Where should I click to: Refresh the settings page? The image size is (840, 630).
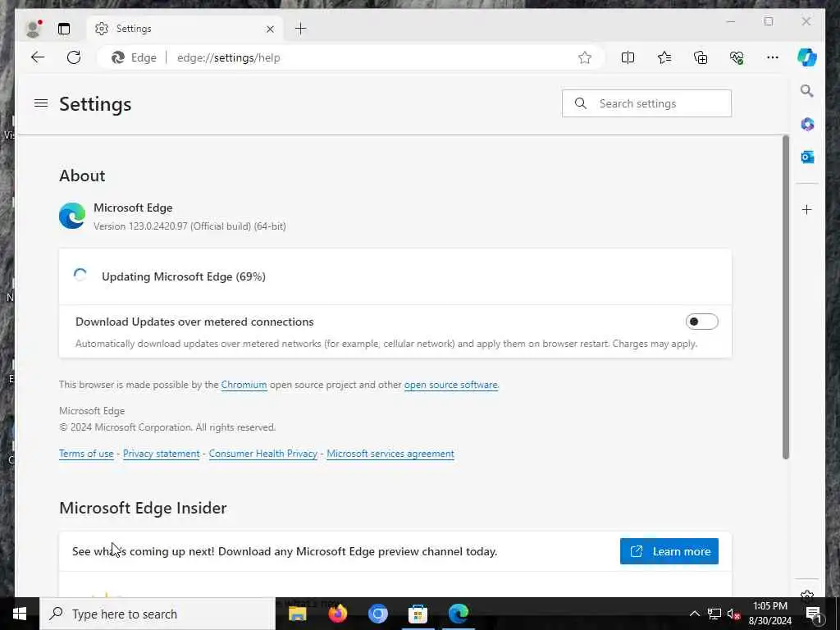(74, 57)
